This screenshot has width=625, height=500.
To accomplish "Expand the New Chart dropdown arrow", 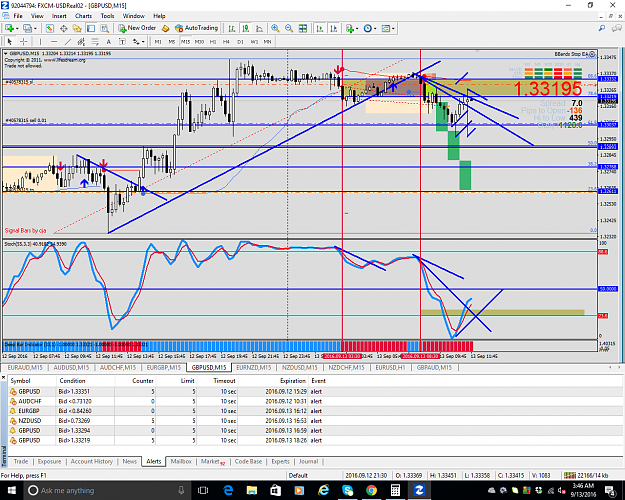I will point(17,29).
